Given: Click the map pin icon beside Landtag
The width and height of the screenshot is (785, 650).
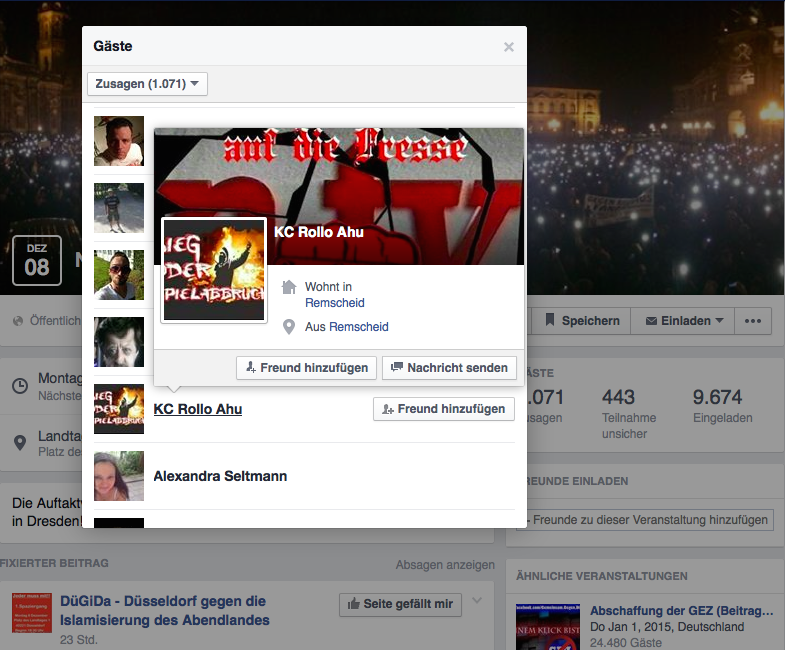Looking at the screenshot, I should [x=20, y=442].
